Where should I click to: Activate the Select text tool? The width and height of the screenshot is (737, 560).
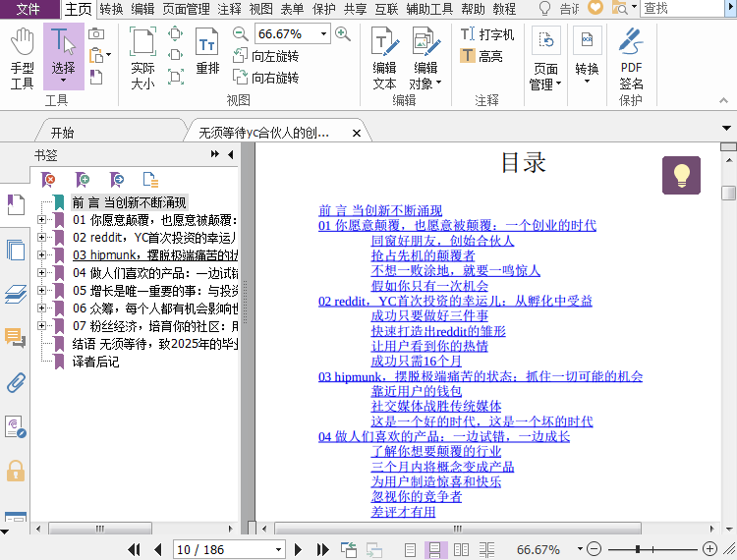tap(64, 56)
